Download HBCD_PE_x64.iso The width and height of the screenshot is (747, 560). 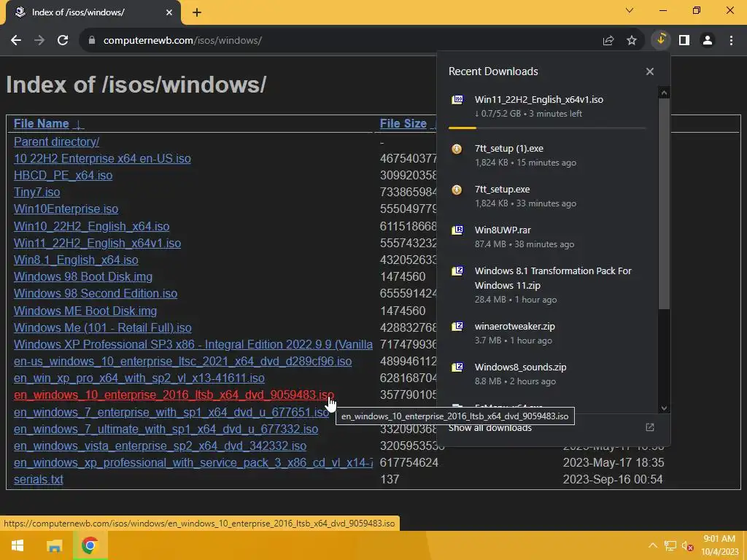point(63,176)
